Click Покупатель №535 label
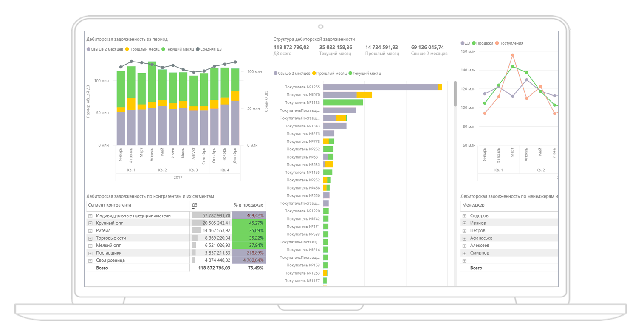 303,164
